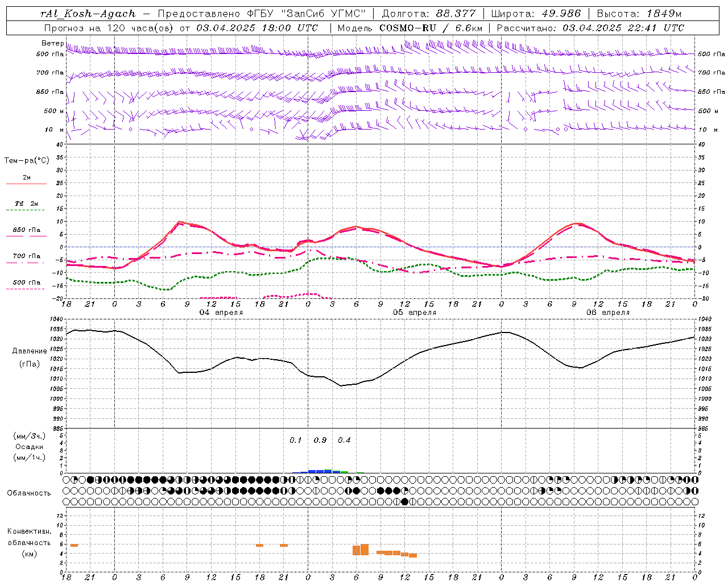Click the blue precipitation bar below 0.9

coord(320,471)
